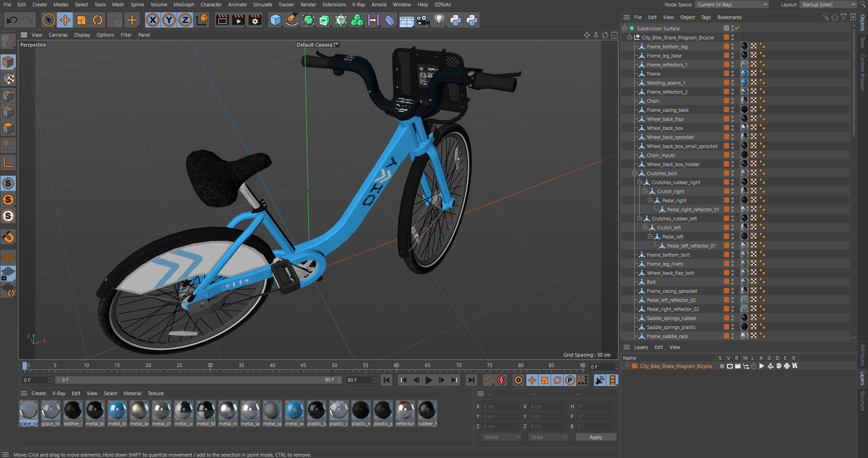
Task: Open the Simulate menu
Action: (x=262, y=5)
